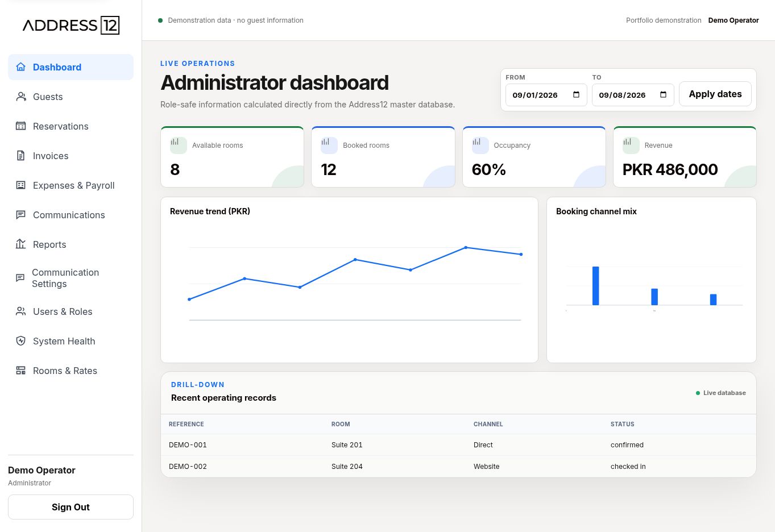
Task: Go to Reservations in the sidebar
Action: [x=71, y=126]
